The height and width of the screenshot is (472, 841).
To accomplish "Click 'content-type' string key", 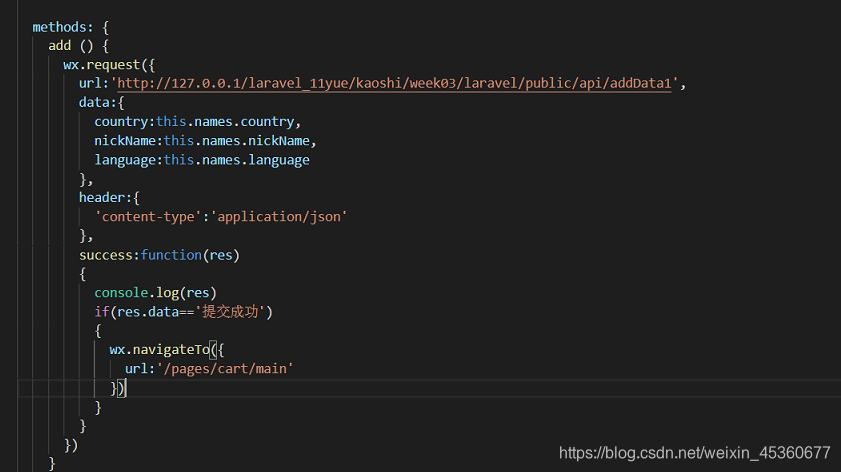I will [x=148, y=217].
